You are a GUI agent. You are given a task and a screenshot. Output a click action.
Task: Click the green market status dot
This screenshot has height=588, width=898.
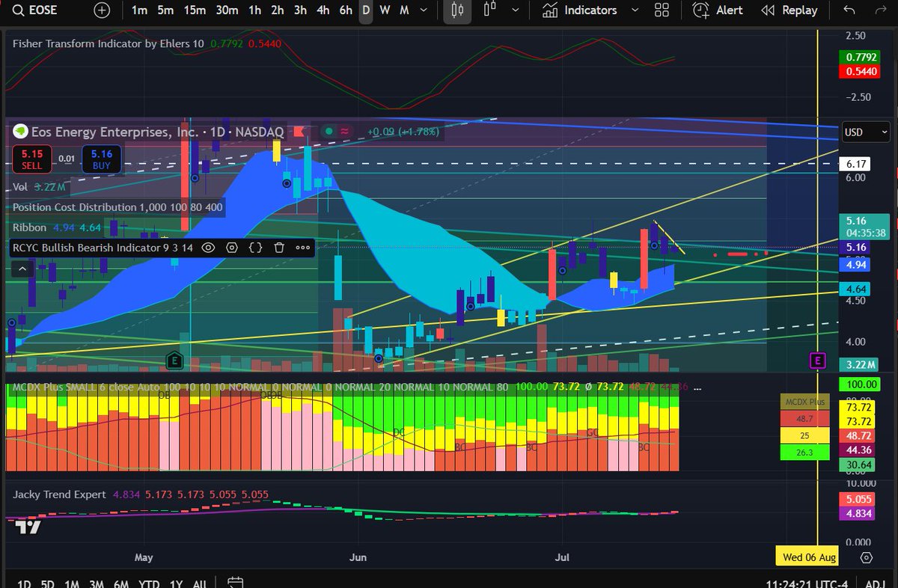(328, 132)
